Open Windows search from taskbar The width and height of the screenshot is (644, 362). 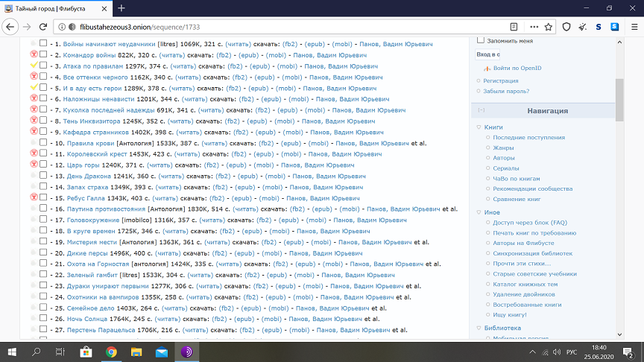pyautogui.click(x=36, y=352)
